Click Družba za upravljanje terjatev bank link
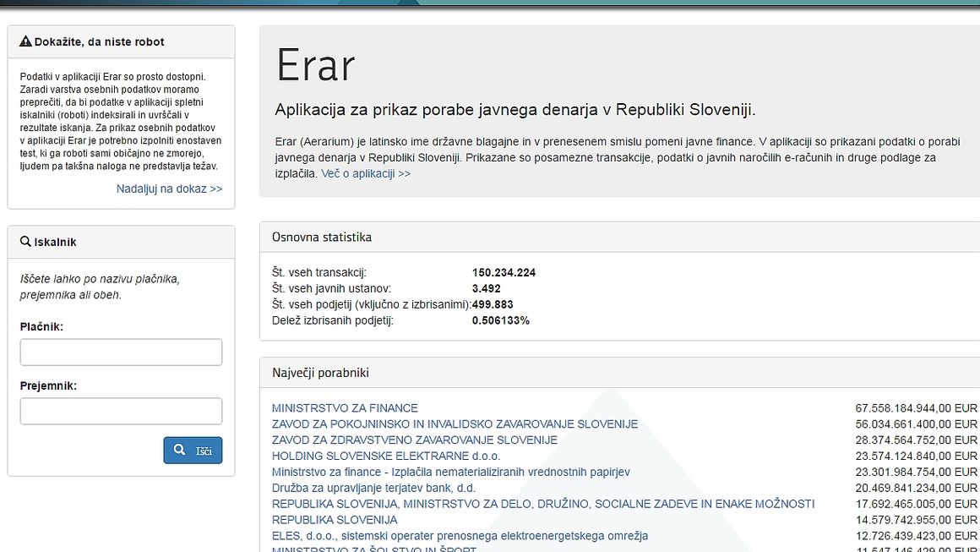 [373, 488]
